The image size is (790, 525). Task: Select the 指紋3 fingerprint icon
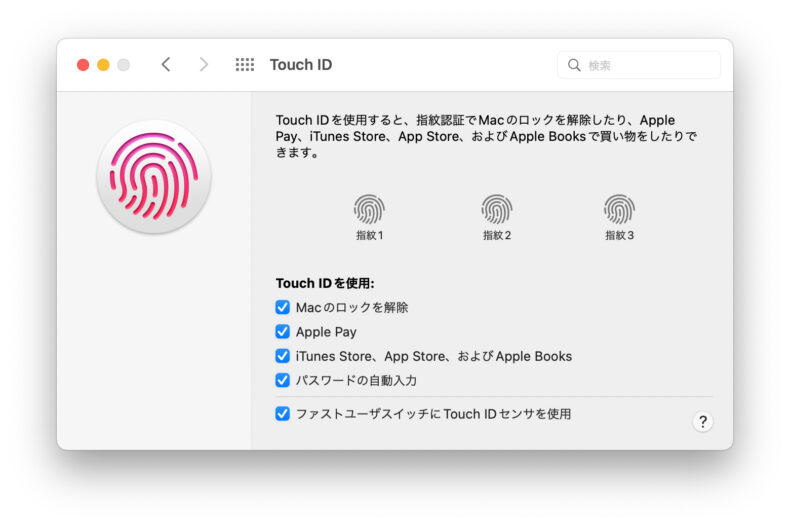pos(619,209)
